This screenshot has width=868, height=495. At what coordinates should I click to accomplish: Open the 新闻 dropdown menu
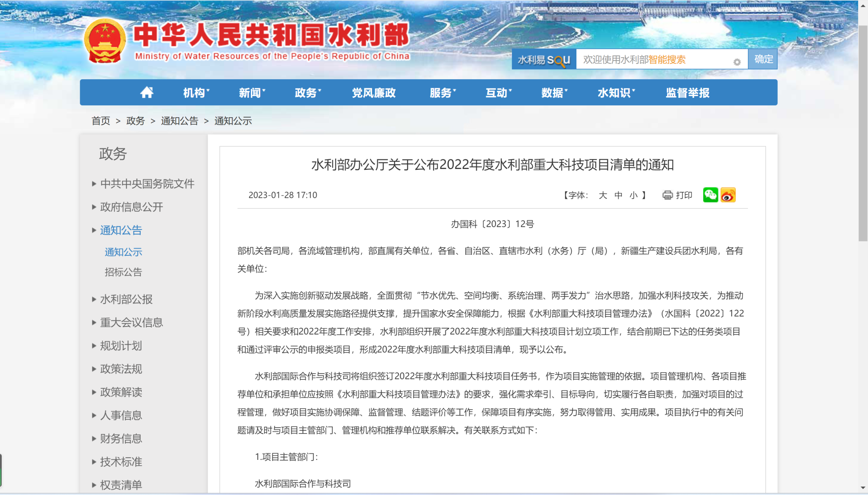252,93
